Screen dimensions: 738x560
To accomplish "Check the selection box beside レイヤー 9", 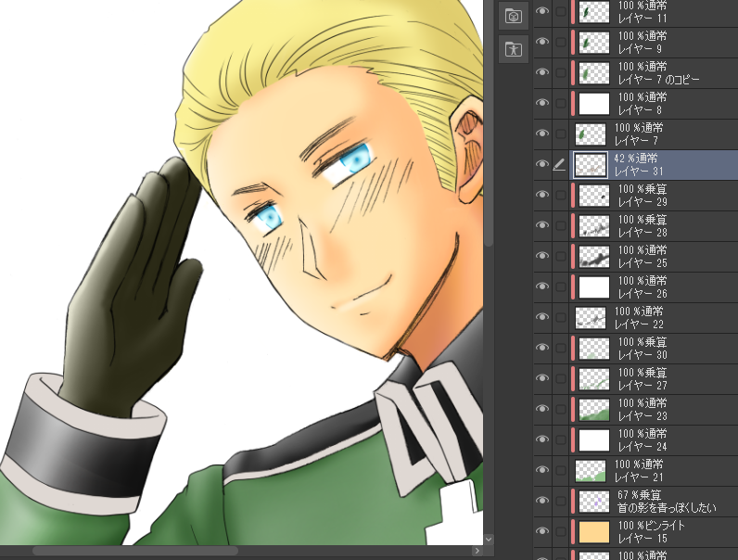I will (561, 43).
